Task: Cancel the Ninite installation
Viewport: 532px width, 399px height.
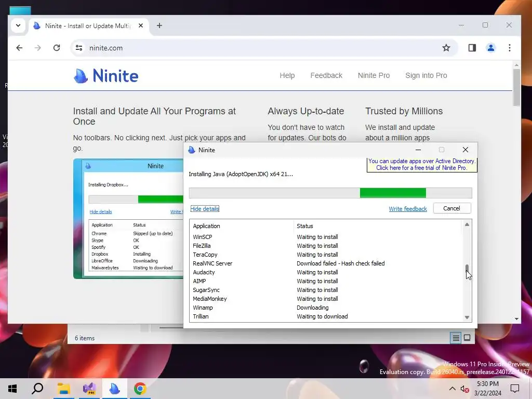Action: click(451, 208)
